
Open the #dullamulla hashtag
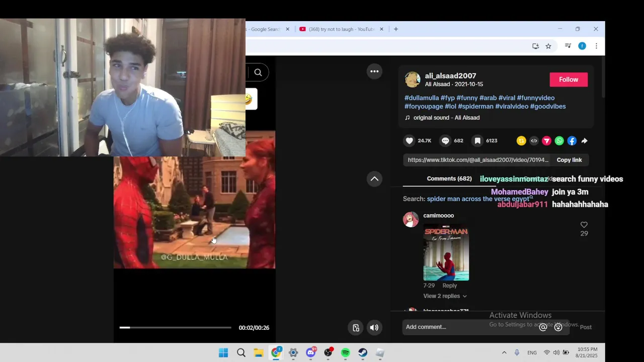click(x=422, y=98)
